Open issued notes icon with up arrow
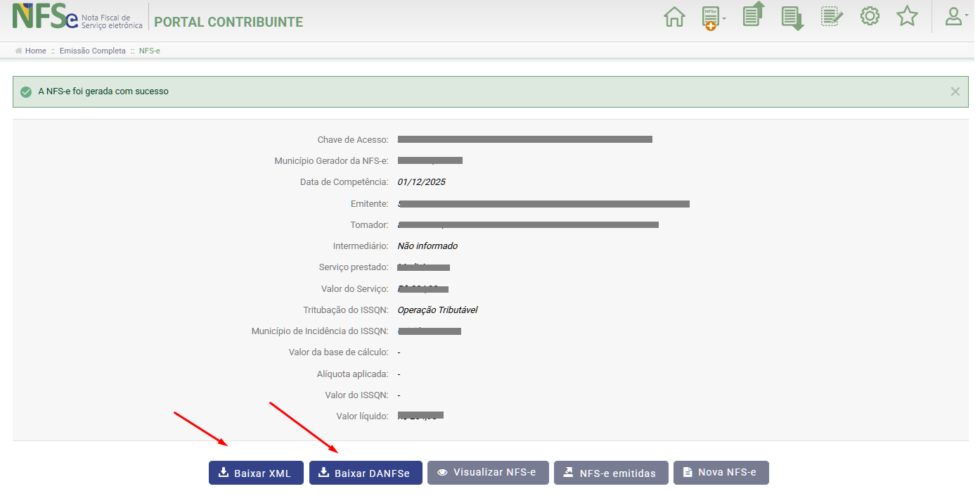This screenshot has width=980, height=503. tap(753, 15)
